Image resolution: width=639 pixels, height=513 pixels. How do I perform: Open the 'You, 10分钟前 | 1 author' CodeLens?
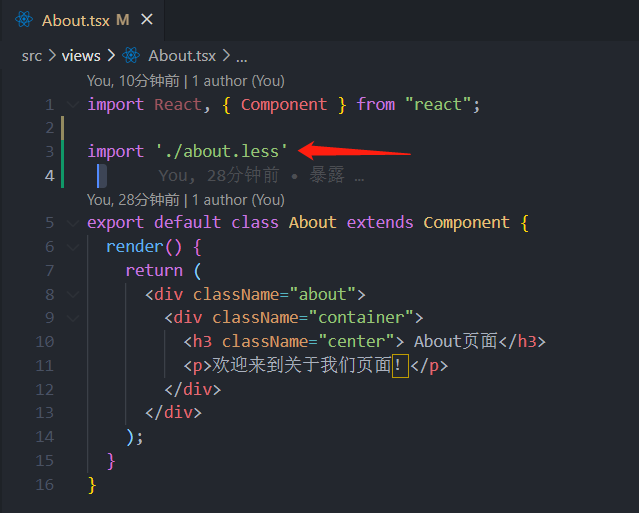pyautogui.click(x=185, y=81)
